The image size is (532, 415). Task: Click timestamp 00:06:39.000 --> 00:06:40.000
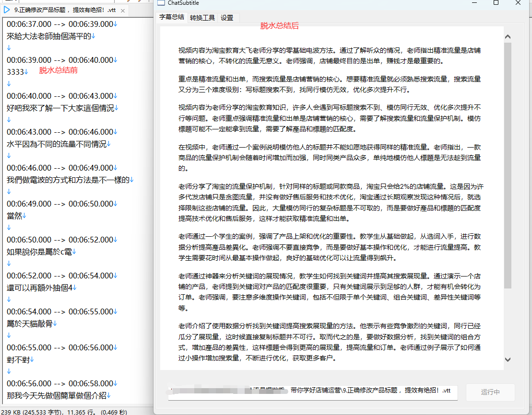59,60
